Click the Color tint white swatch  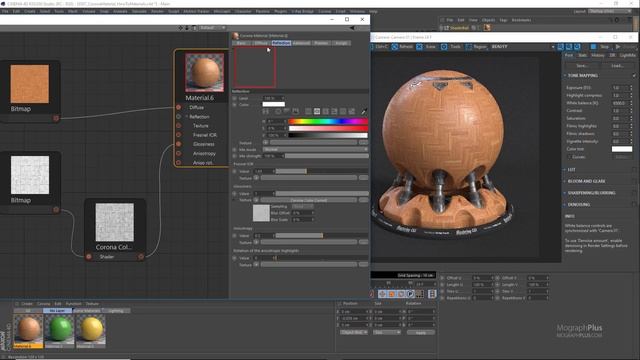[622, 149]
